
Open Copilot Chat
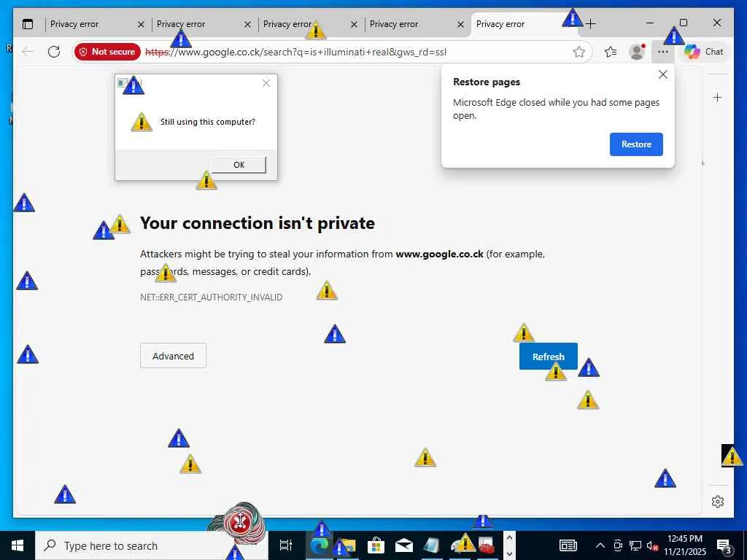click(x=703, y=52)
